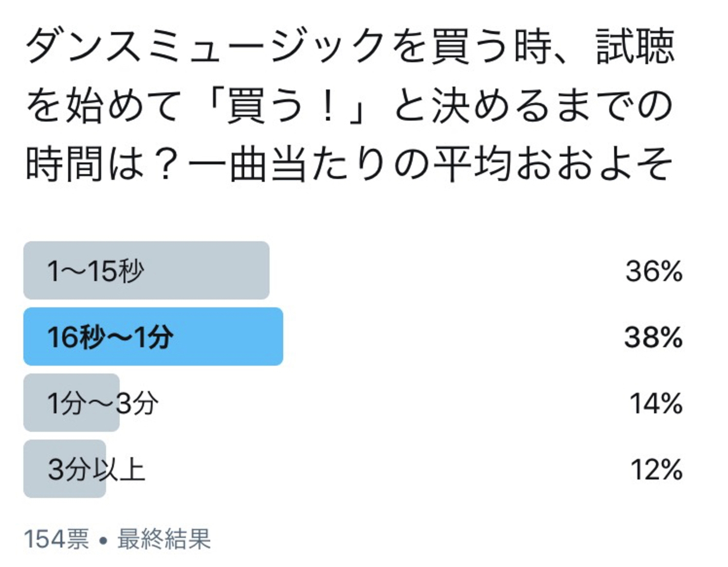
Task: Click the 最終結果 final results label
Action: click(x=164, y=539)
